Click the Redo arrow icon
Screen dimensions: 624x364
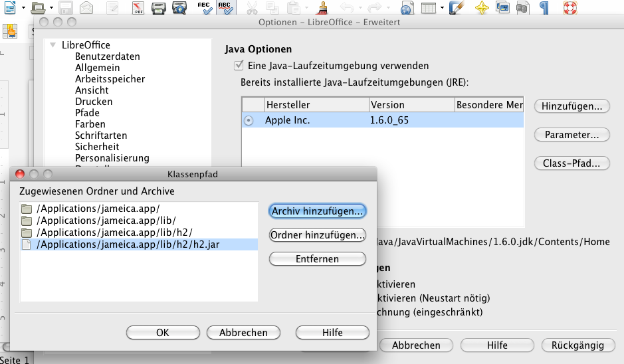(x=375, y=7)
